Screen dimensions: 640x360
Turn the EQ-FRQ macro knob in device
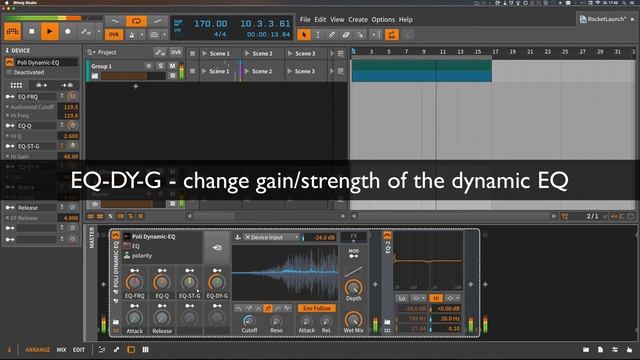(134, 282)
